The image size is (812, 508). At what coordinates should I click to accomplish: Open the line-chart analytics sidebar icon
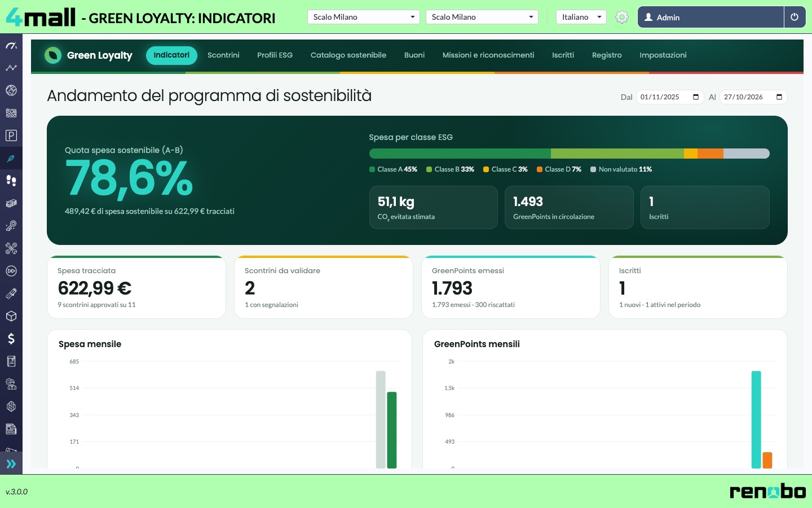coord(11,68)
